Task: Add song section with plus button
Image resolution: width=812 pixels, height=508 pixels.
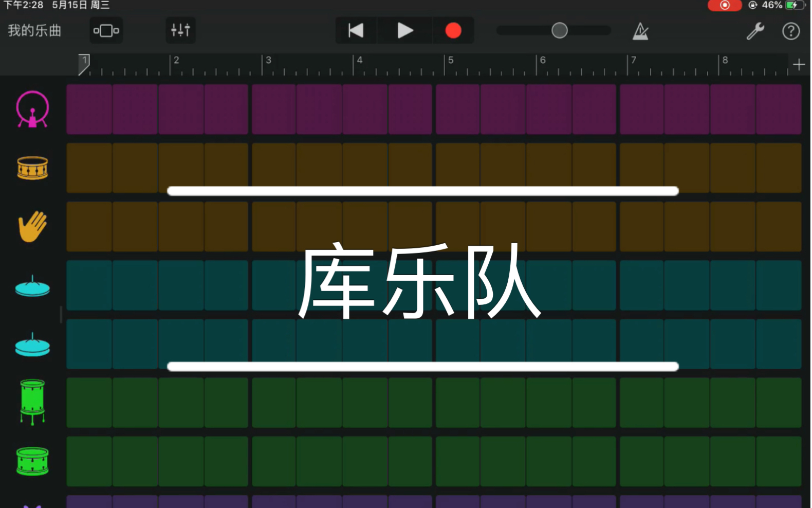Action: coord(799,65)
